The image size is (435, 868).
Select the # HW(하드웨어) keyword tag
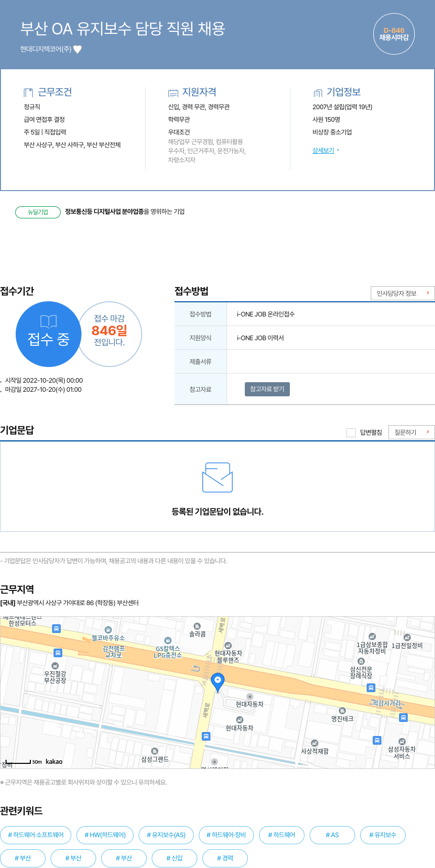pos(105,835)
